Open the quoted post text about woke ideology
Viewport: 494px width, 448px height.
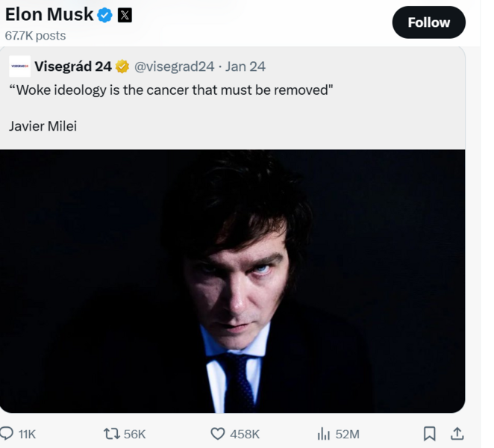tap(170, 90)
